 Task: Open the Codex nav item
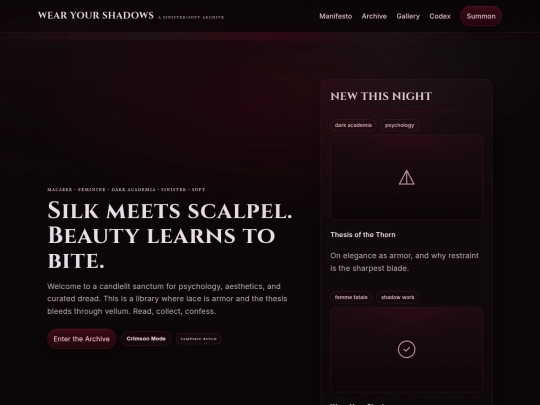click(440, 16)
